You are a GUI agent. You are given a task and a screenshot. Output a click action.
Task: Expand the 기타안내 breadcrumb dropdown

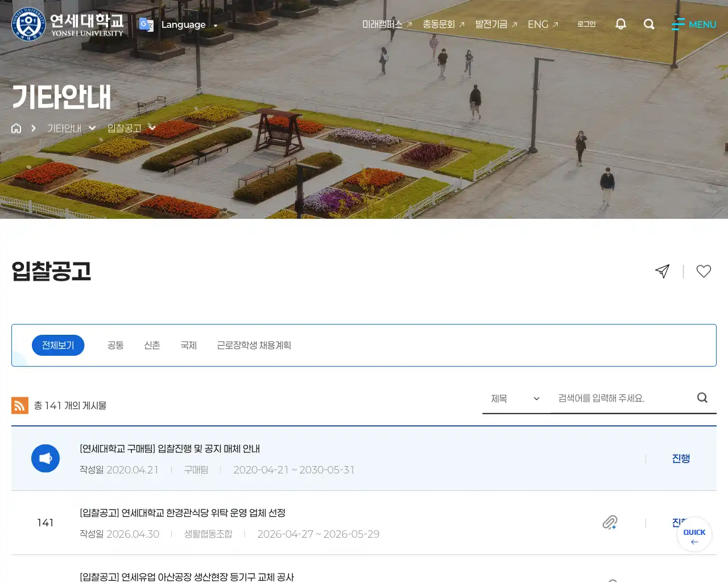71,128
